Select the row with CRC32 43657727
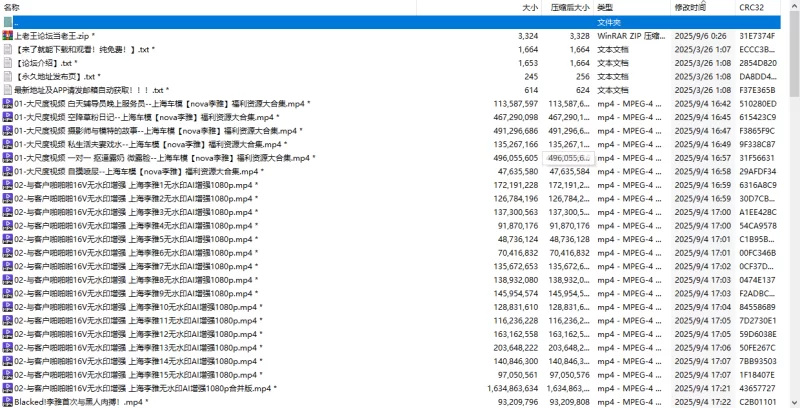This screenshot has height=408, width=800. 390,388
